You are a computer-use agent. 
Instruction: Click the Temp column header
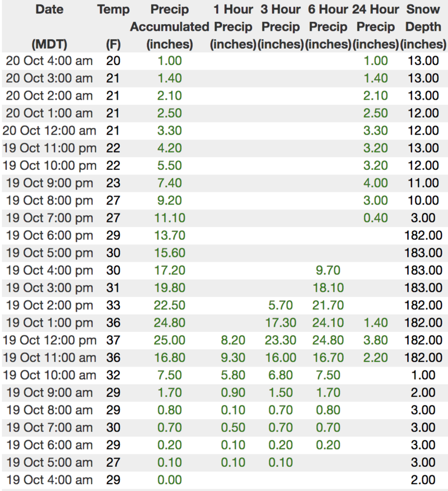click(x=113, y=10)
